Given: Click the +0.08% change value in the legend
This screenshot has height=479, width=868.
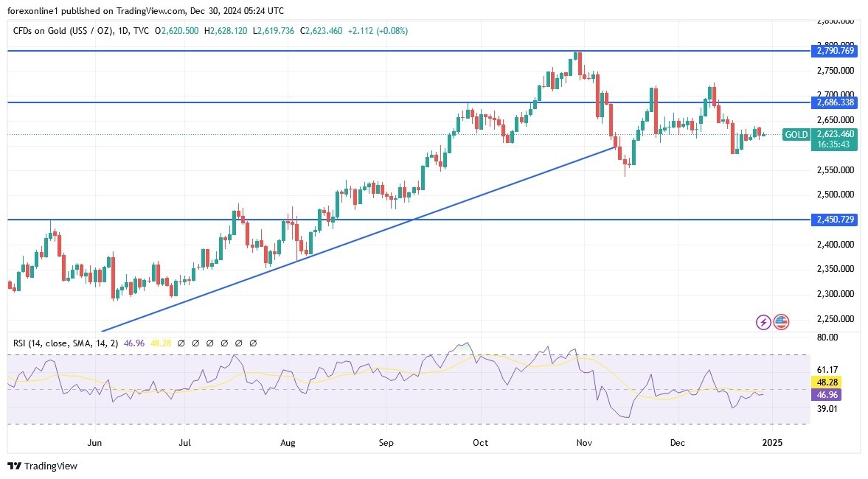Looking at the screenshot, I should (x=390, y=32).
